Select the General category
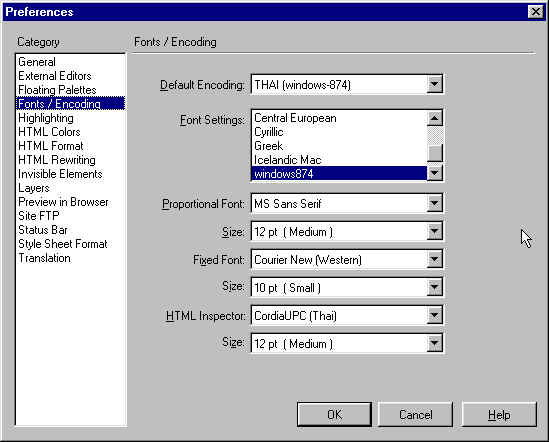This screenshot has height=442, width=549. 70,62
